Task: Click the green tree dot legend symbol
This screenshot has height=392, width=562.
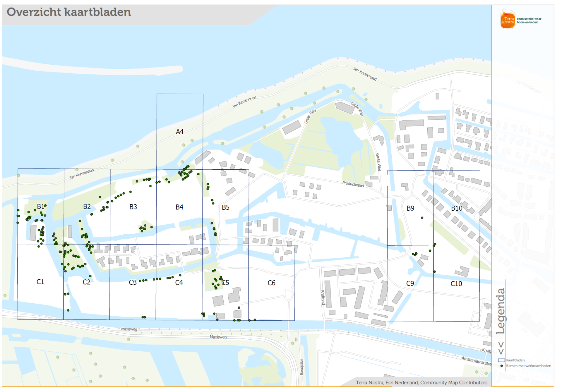Action: [501, 366]
